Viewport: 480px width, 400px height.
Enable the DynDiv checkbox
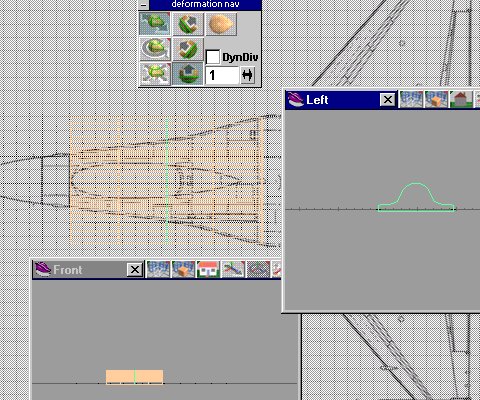tap(213, 57)
